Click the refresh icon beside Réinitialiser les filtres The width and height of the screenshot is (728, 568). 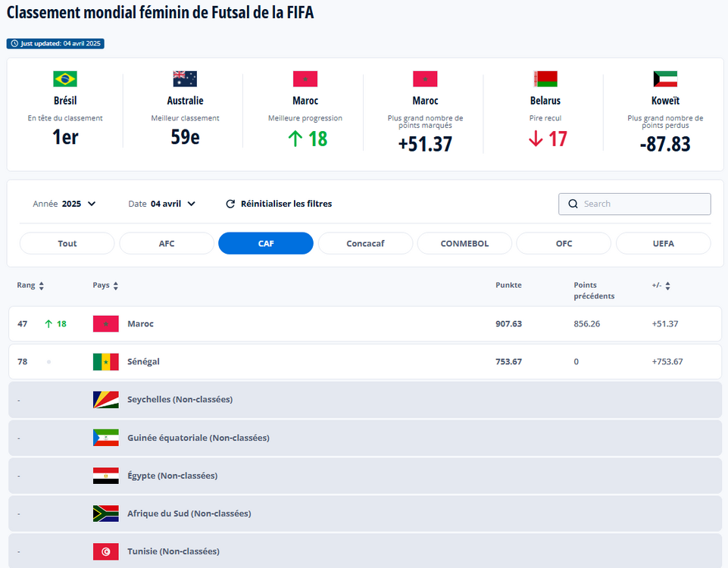(230, 204)
